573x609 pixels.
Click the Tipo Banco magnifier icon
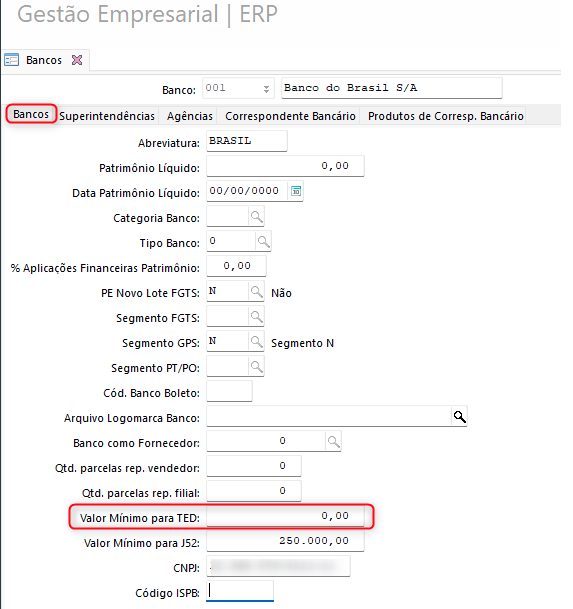point(263,241)
